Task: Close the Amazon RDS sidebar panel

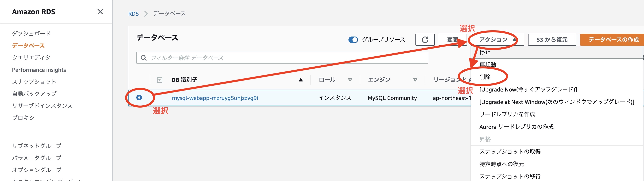Action: tap(100, 12)
